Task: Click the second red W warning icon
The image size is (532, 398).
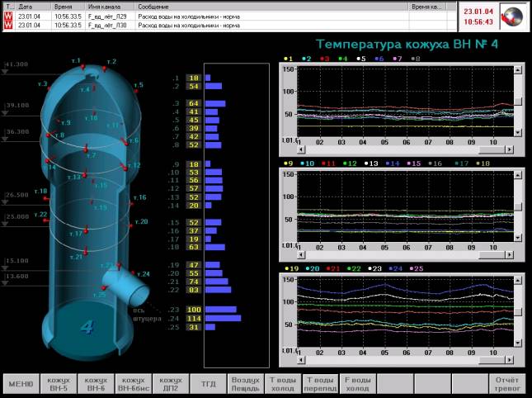Action: 8,26
